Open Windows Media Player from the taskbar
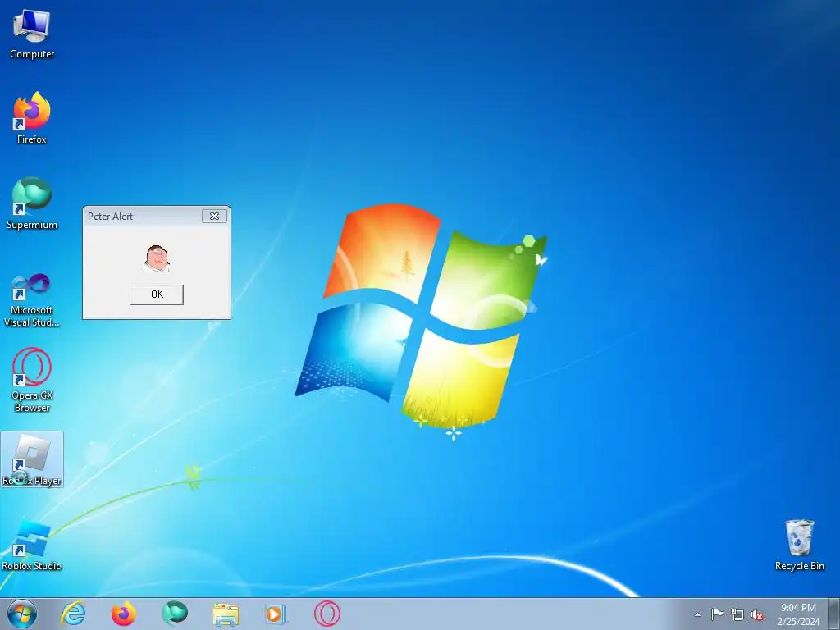 pos(276,614)
